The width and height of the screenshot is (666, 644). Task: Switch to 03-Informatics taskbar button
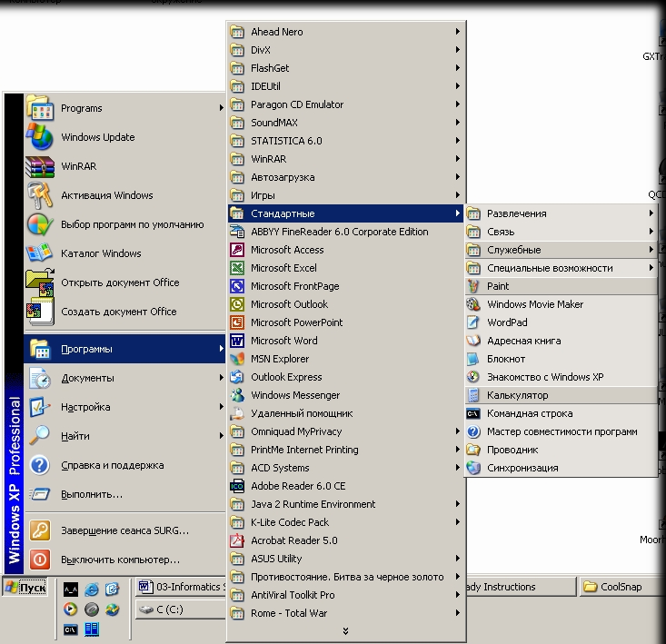[182, 587]
